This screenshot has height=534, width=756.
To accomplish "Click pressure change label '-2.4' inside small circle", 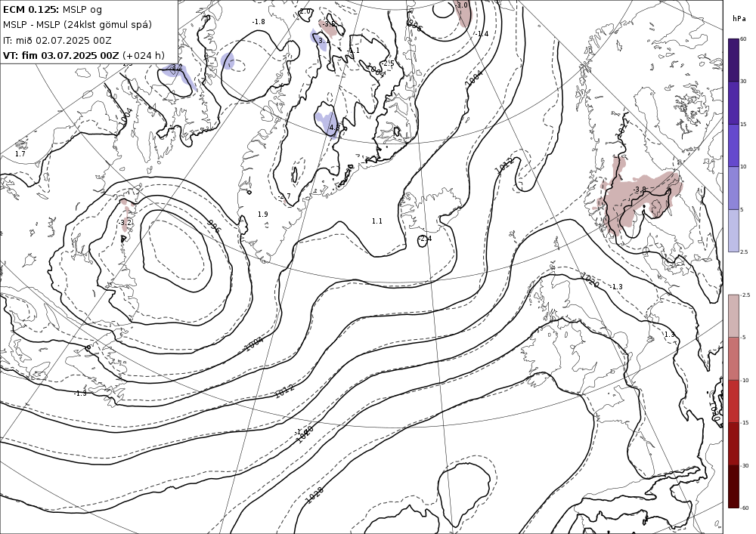I will (x=425, y=239).
